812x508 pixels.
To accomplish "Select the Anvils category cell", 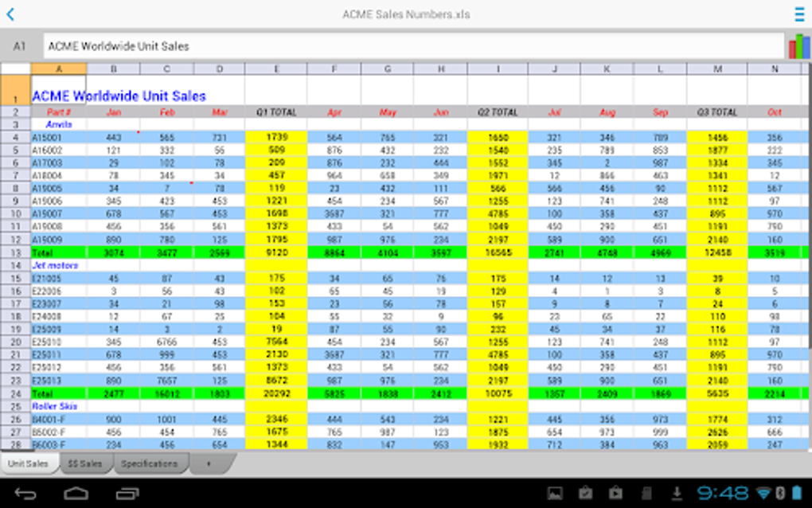I will click(x=59, y=124).
